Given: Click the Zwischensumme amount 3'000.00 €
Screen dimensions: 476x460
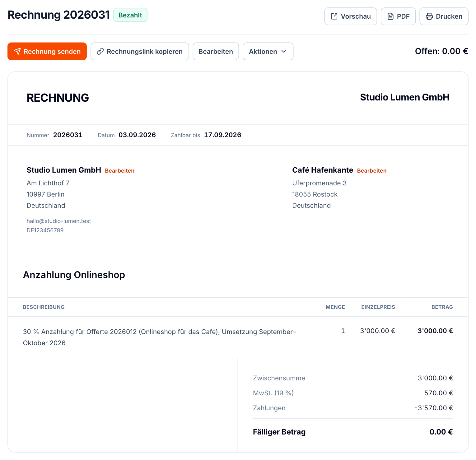Looking at the screenshot, I should click(x=436, y=378).
